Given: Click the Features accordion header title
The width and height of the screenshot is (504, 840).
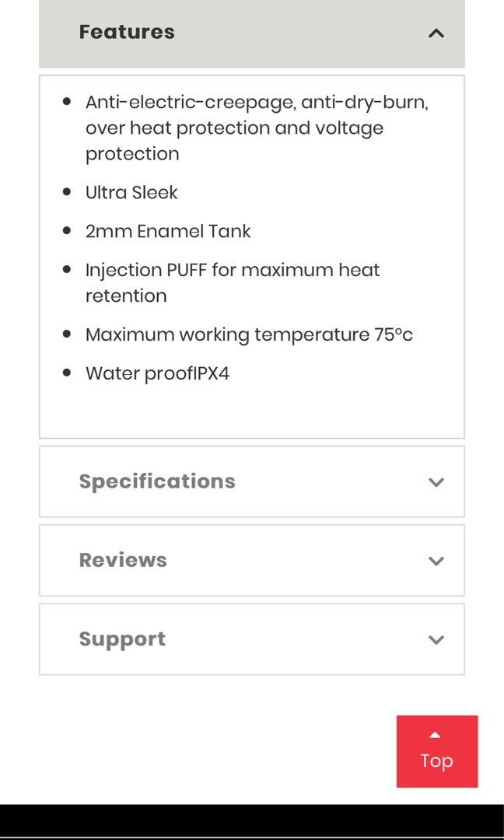Looking at the screenshot, I should (127, 32).
